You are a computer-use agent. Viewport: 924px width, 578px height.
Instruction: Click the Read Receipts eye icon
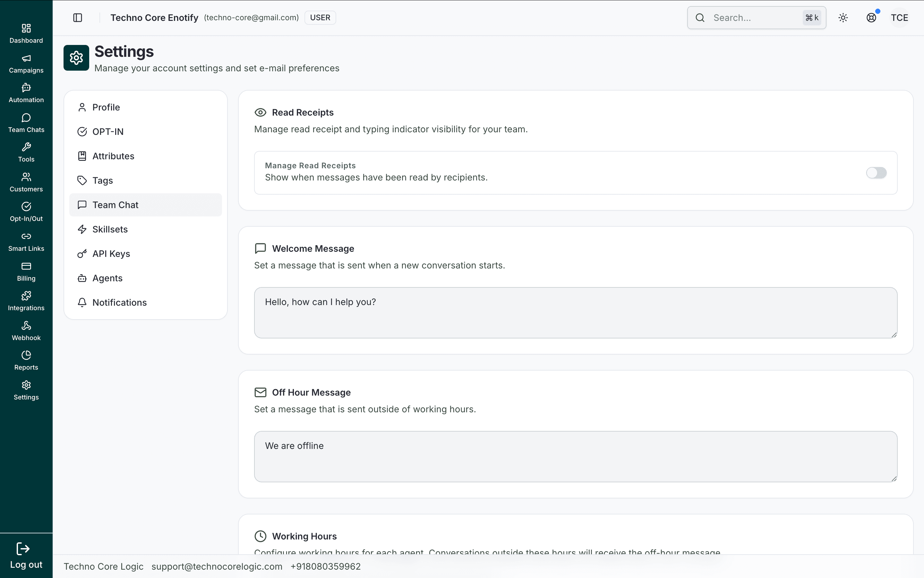261,112
